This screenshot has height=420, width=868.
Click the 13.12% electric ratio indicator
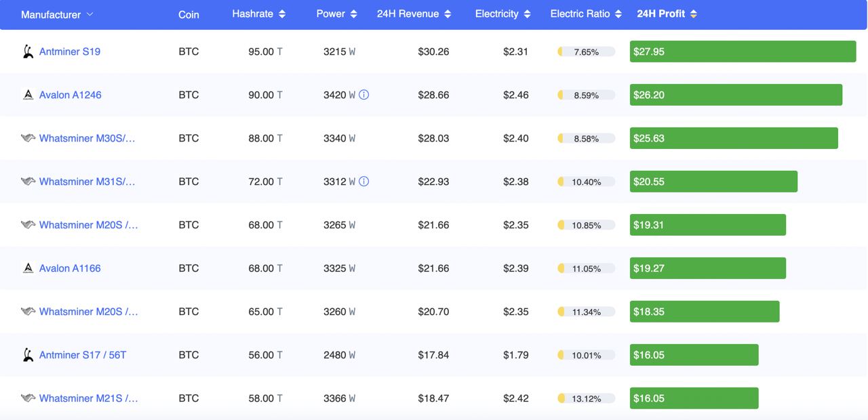click(x=586, y=398)
